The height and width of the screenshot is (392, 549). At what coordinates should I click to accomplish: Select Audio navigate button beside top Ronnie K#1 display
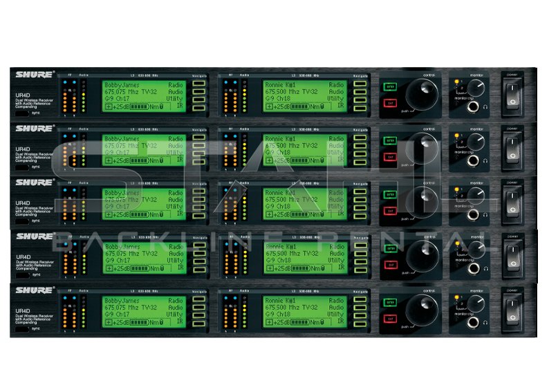360,92
